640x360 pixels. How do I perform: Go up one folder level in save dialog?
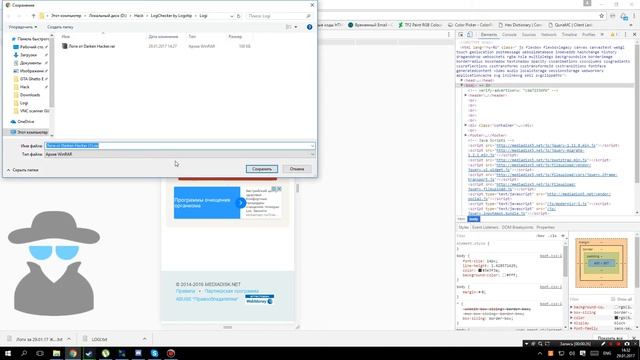pyautogui.click(x=33, y=16)
